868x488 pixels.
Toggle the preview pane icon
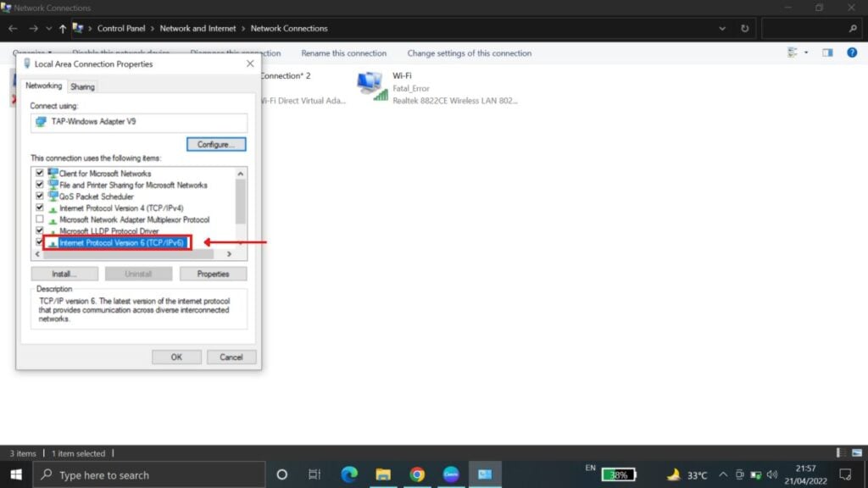click(x=827, y=53)
